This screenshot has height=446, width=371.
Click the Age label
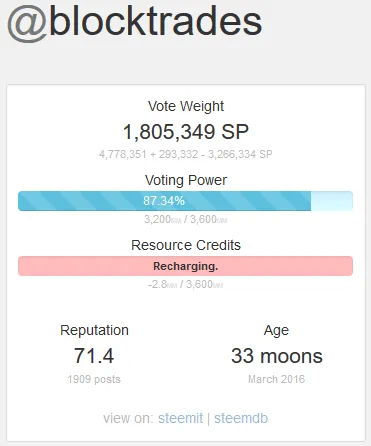tap(276, 331)
